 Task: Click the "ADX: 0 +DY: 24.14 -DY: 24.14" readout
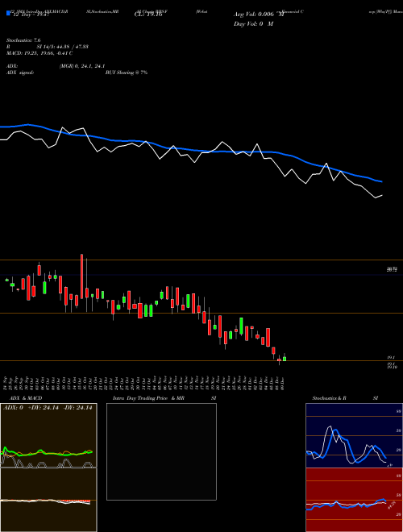coord(48,408)
